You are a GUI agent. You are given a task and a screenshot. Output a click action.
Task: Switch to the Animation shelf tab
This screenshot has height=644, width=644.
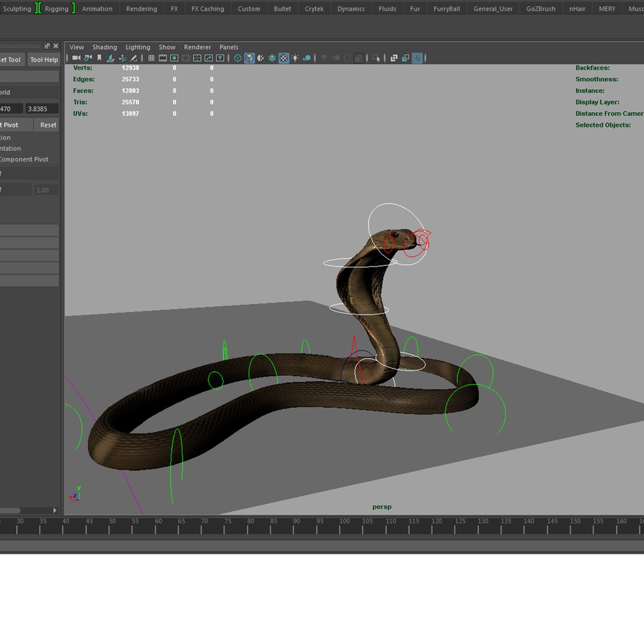tap(97, 8)
